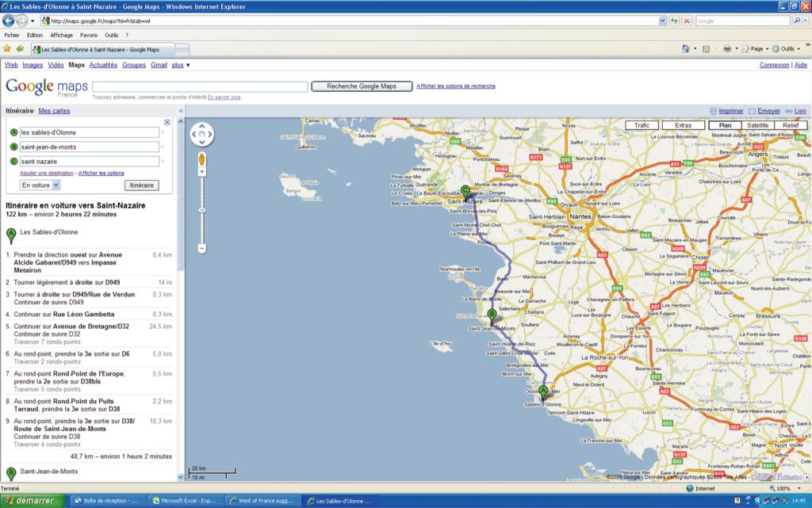Switch map to Relief view
812x508 pixels.
(791, 125)
